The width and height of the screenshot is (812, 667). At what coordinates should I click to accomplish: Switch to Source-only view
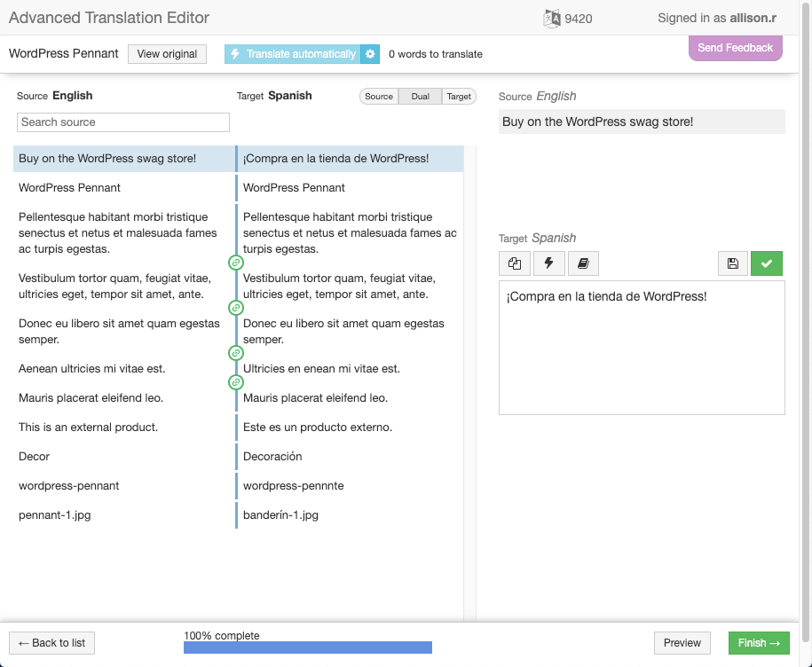[379, 97]
